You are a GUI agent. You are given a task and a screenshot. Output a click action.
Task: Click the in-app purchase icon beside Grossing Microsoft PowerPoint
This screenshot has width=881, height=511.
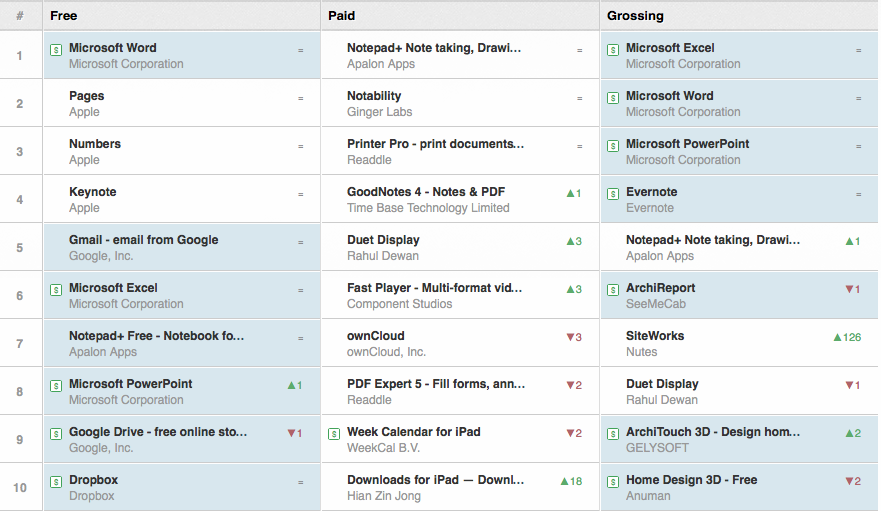pyautogui.click(x=613, y=146)
